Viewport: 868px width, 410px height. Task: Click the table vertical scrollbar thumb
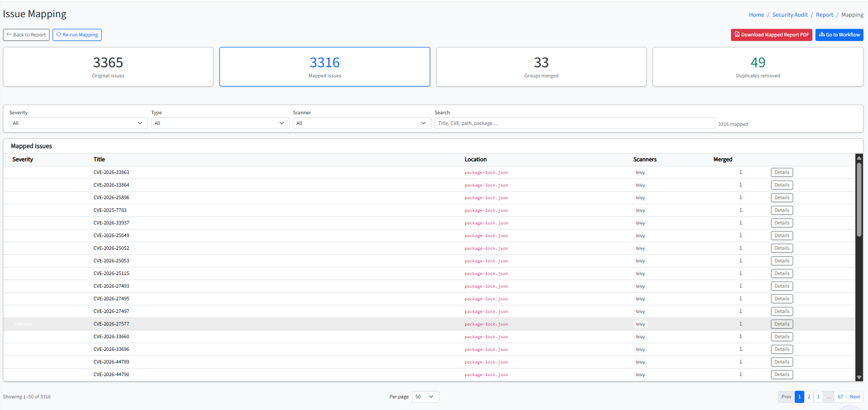click(x=859, y=200)
